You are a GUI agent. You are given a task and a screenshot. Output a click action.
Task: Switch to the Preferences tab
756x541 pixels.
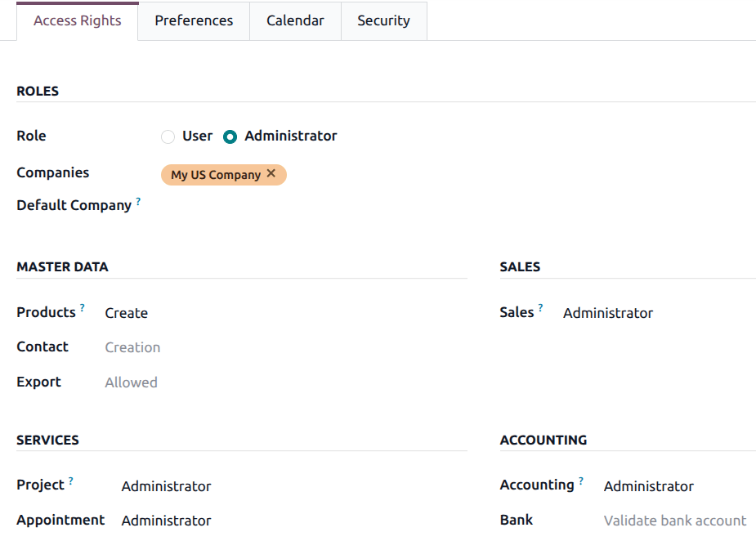click(194, 20)
